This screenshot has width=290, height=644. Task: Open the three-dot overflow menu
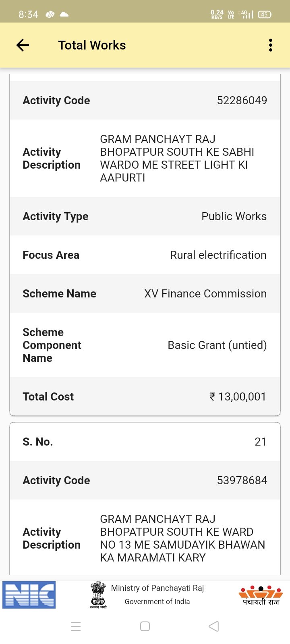271,45
